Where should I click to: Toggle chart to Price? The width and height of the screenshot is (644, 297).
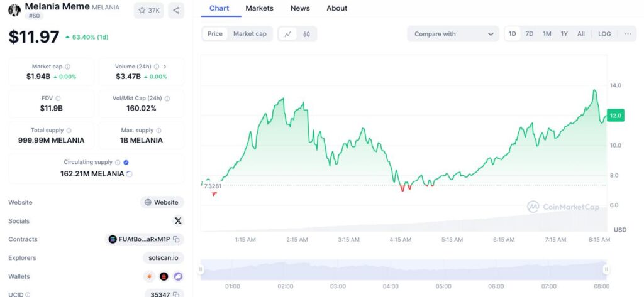215,34
